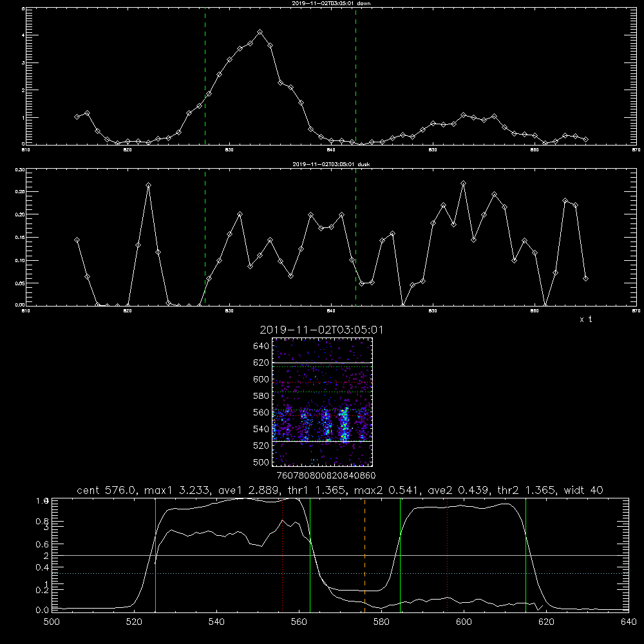This screenshot has height=644, width=644.
Task: Click the white horizontal line near 525 in spectrogram
Action: point(322,441)
